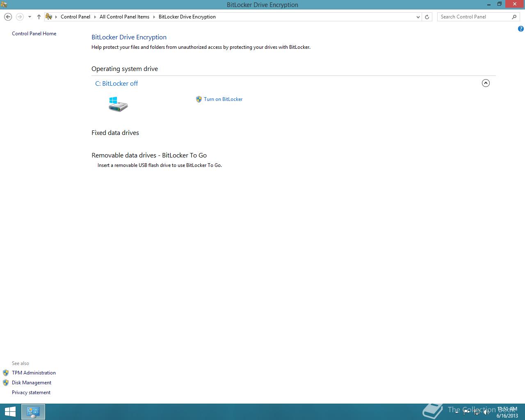Image resolution: width=525 pixels, height=420 pixels.
Task: Click the Fixed data drives heading
Action: pyautogui.click(x=115, y=133)
